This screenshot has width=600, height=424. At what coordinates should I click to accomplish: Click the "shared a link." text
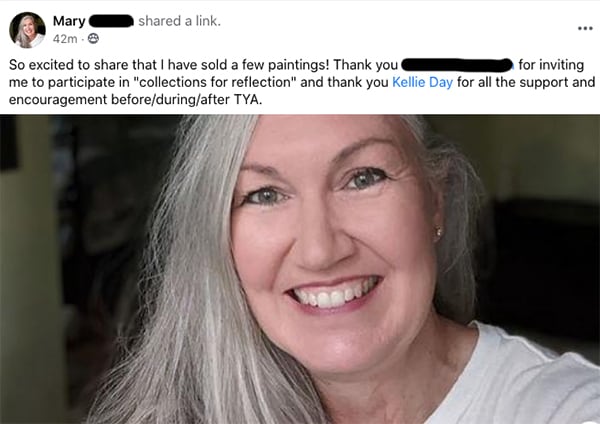[179, 21]
